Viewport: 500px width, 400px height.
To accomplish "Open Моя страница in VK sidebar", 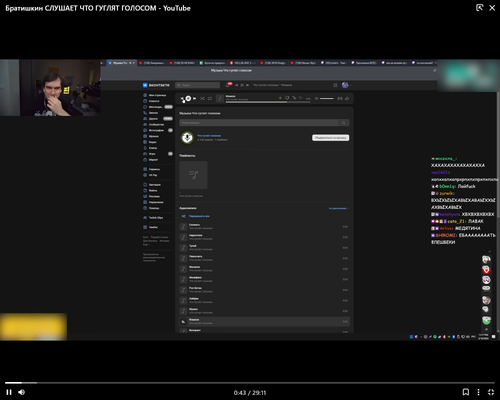I will (155, 95).
